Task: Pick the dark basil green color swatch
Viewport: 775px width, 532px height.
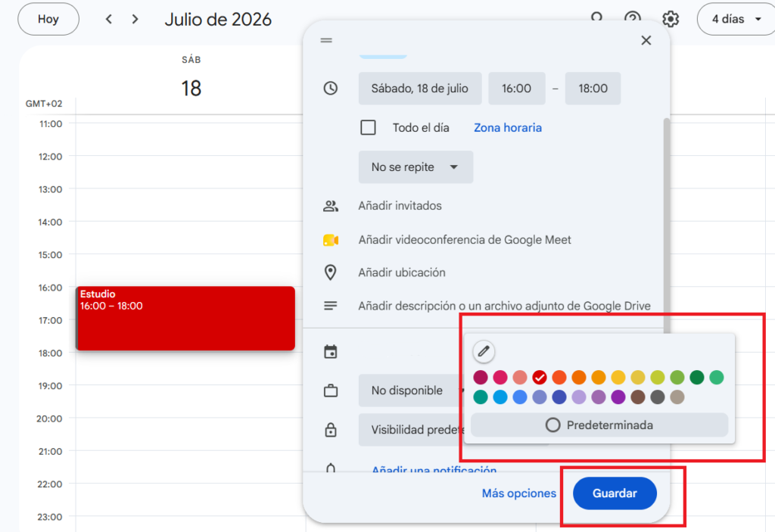Action: pyautogui.click(x=697, y=378)
